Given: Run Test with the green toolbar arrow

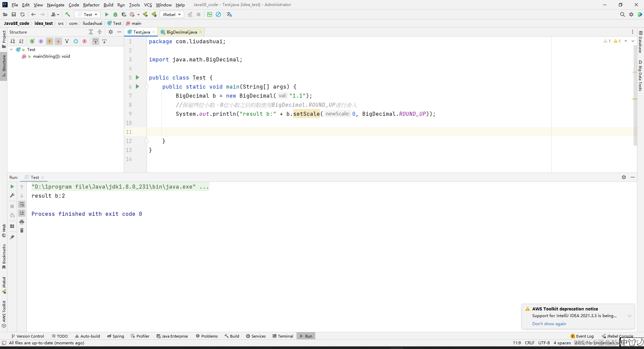Looking at the screenshot, I should (x=107, y=14).
